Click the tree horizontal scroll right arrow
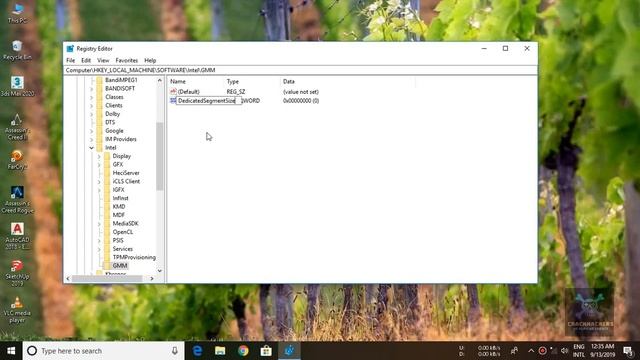 [152, 278]
